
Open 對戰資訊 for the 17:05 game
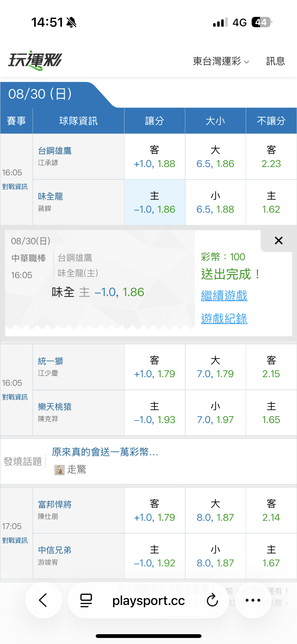pyautogui.click(x=15, y=541)
